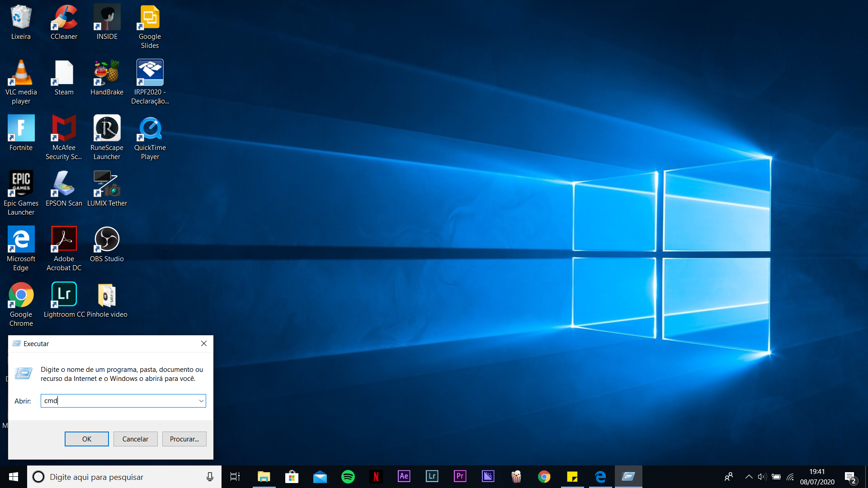
Task: Open Edge from the taskbar
Action: click(600, 477)
